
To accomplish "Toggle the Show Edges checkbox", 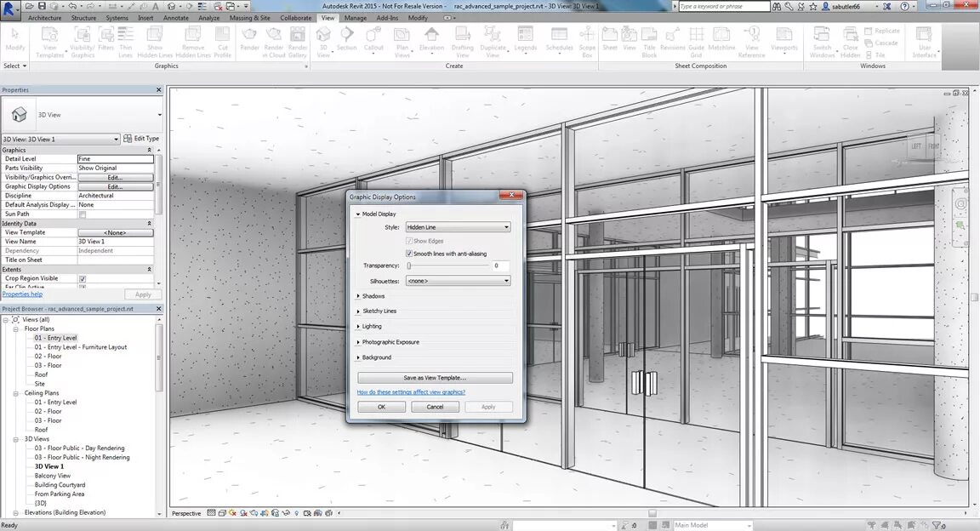I will tap(409, 241).
